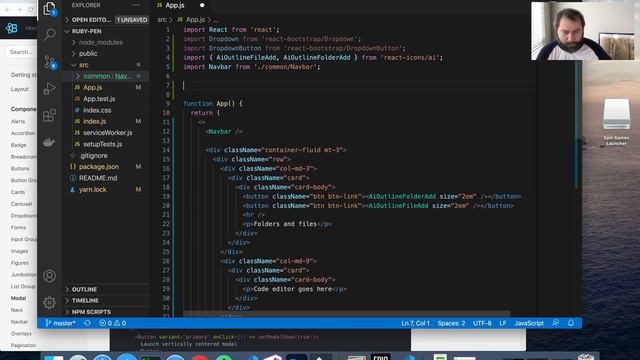The image size is (640, 360).
Task: Click the Navbar JSX tag in the code
Action: tap(224, 131)
